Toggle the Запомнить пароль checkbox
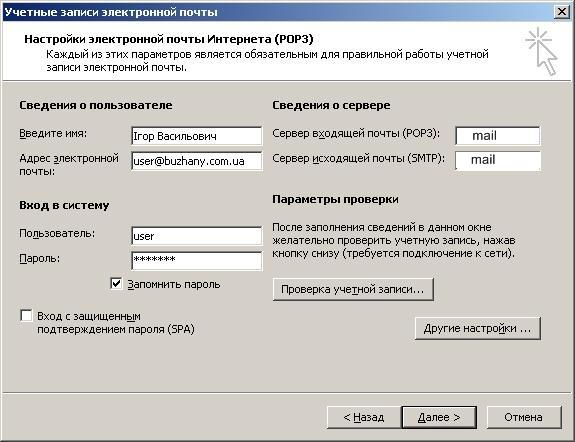Viewport: 575px width, 442px height. (116, 284)
